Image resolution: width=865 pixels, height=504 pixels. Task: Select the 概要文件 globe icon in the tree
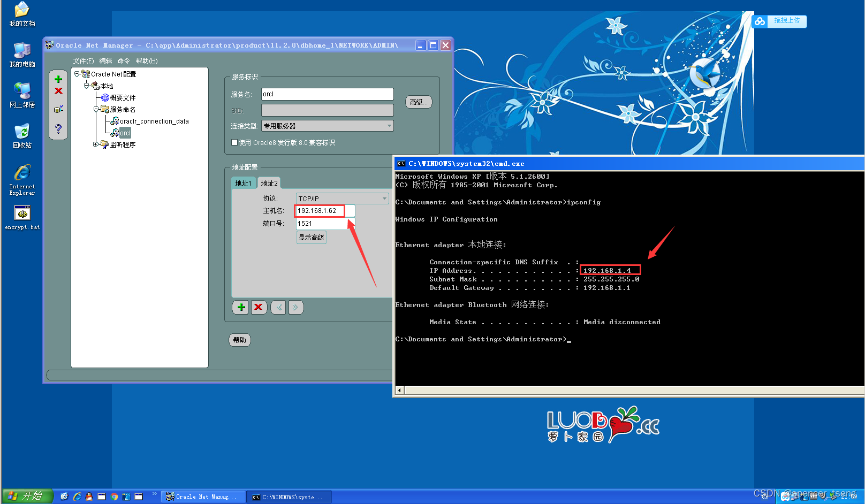pos(105,97)
